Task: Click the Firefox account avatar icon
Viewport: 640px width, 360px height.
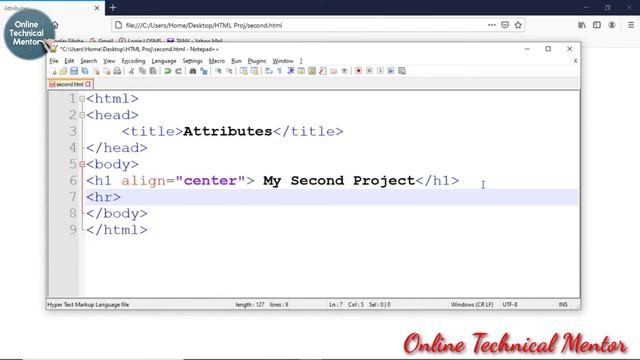Action: point(611,25)
